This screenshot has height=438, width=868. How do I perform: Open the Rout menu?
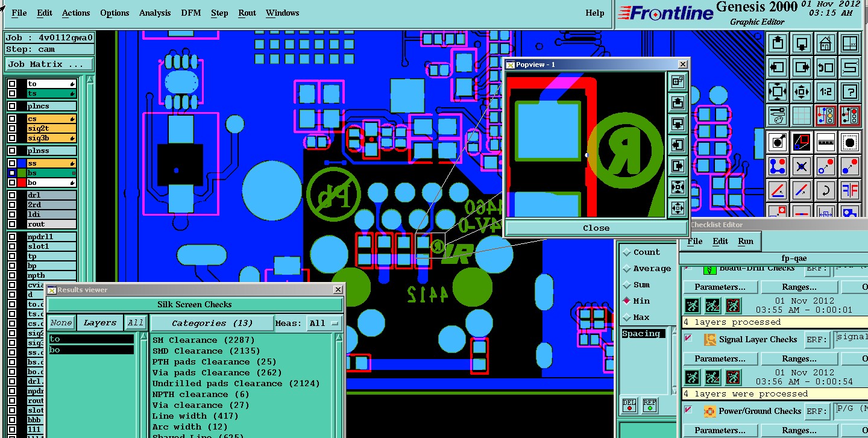coord(247,13)
